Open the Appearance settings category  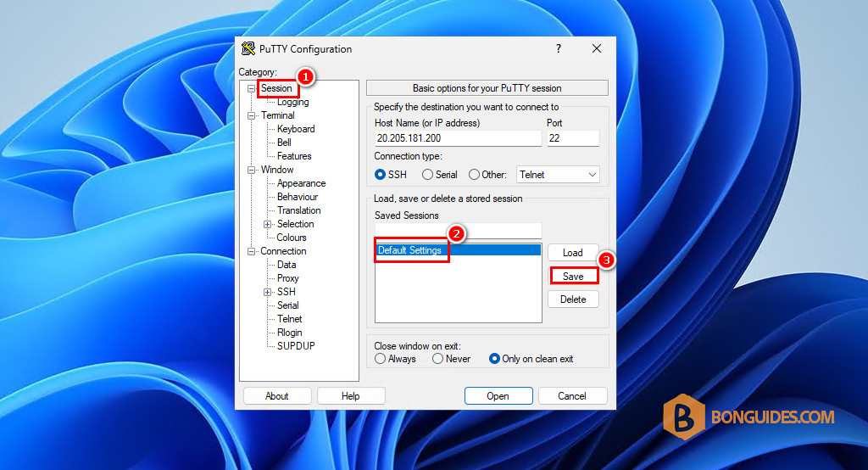point(301,183)
